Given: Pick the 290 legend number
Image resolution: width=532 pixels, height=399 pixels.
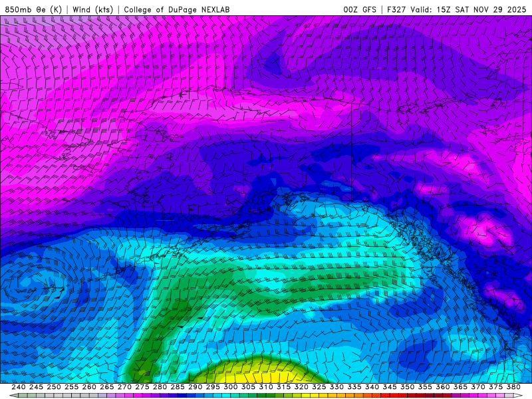Looking at the screenshot, I should point(195,387).
